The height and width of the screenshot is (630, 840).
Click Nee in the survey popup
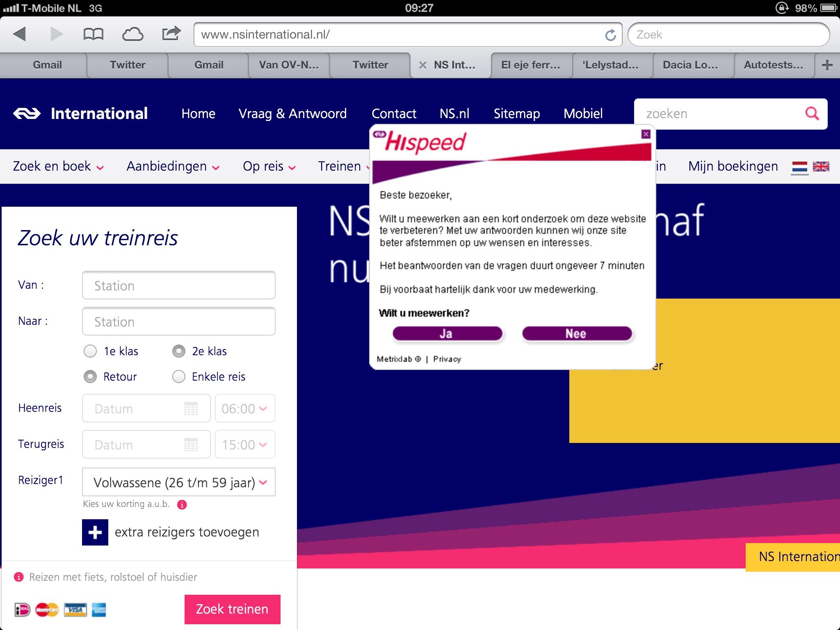577,333
